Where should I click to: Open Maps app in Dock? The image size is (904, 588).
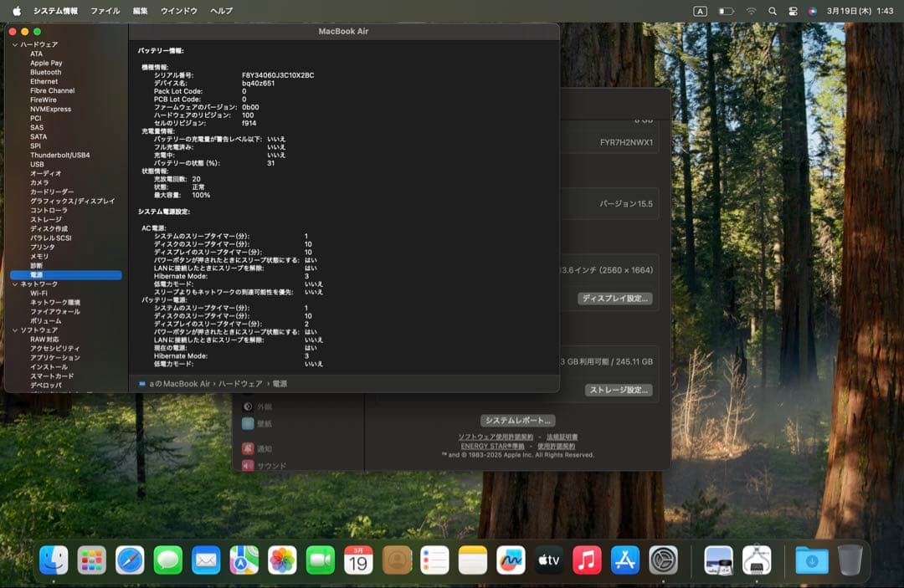coord(244,560)
